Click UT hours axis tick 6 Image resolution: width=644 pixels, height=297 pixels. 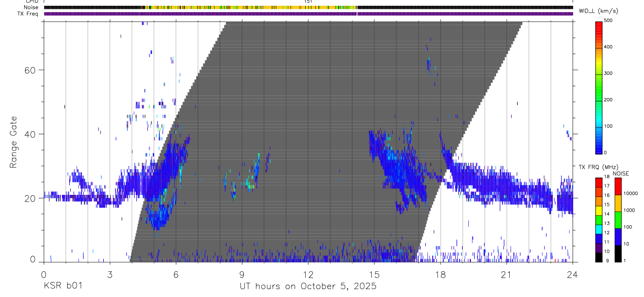[x=176, y=274]
